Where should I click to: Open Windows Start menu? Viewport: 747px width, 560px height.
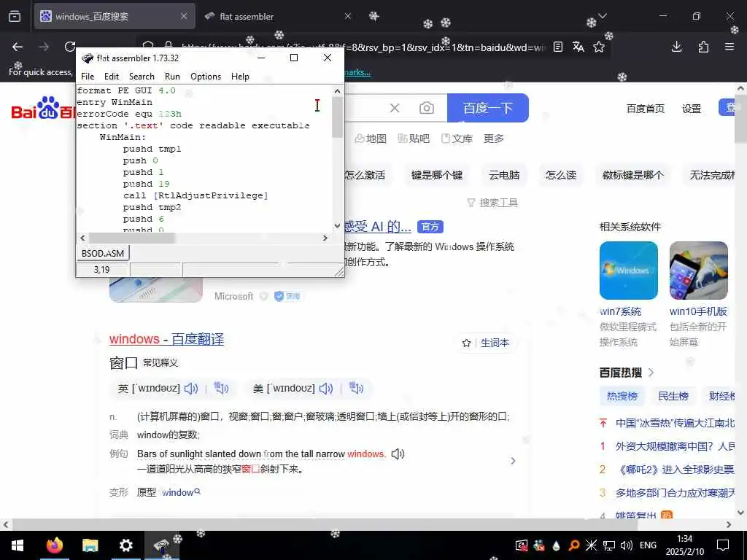(18, 545)
